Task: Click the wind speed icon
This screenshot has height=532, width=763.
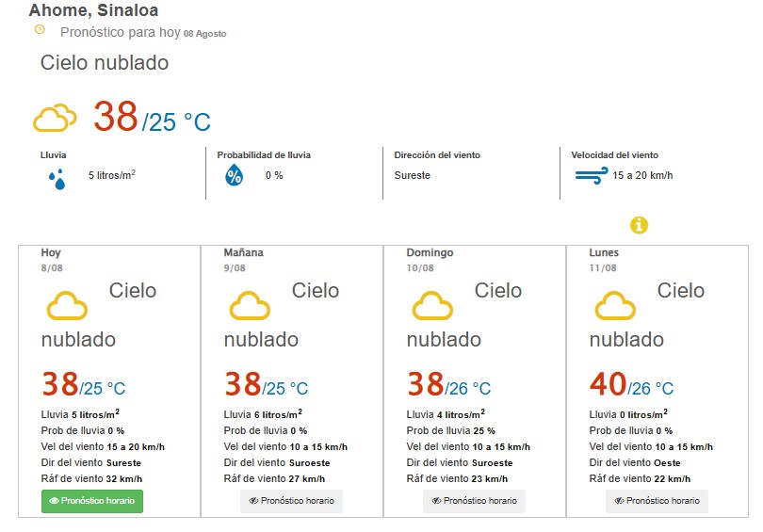Action: pos(592,175)
